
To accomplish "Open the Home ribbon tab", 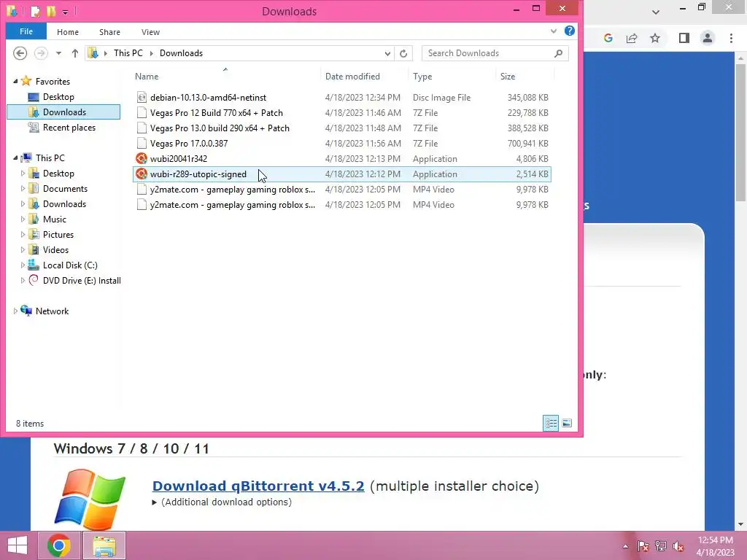I will [68, 32].
